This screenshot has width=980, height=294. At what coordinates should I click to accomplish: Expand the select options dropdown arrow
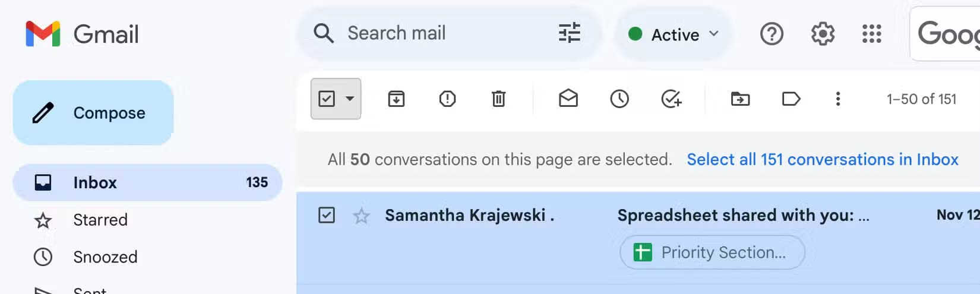(350, 99)
